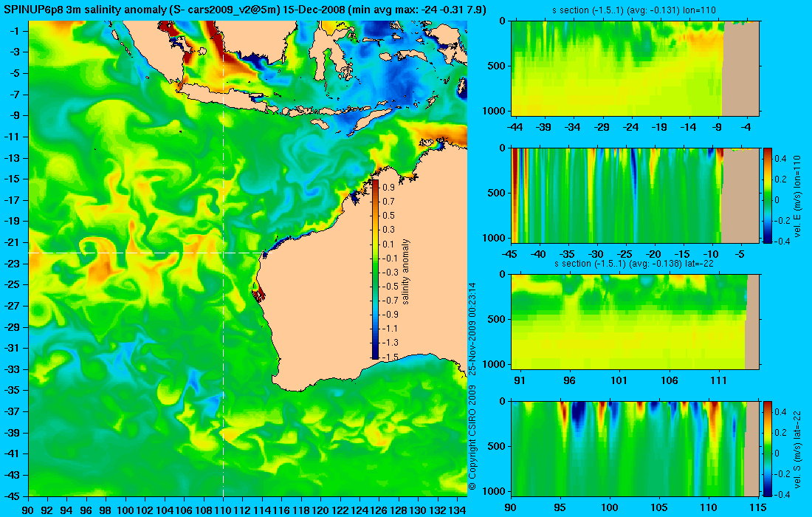Click the salinity anomaly colorbar on the map
The height and width of the screenshot is (517, 812).
click(376, 270)
